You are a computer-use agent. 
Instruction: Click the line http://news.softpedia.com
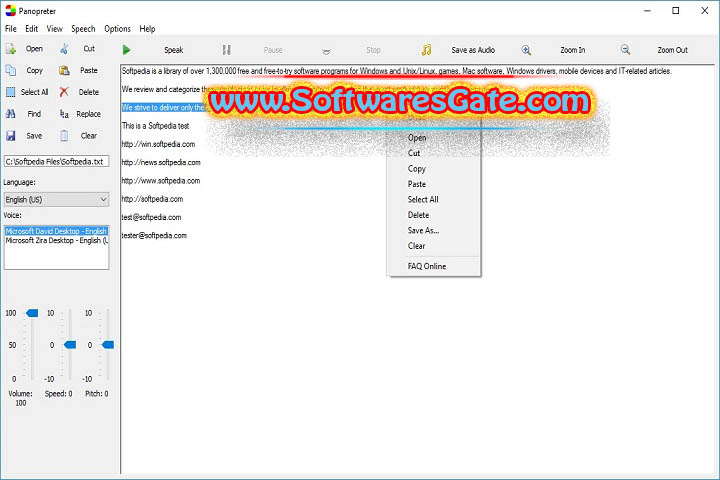tap(161, 162)
